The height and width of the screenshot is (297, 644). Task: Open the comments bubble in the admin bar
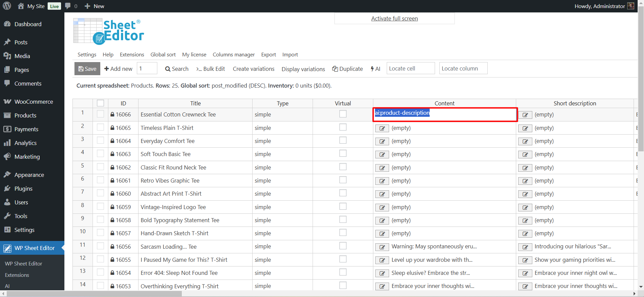[71, 6]
